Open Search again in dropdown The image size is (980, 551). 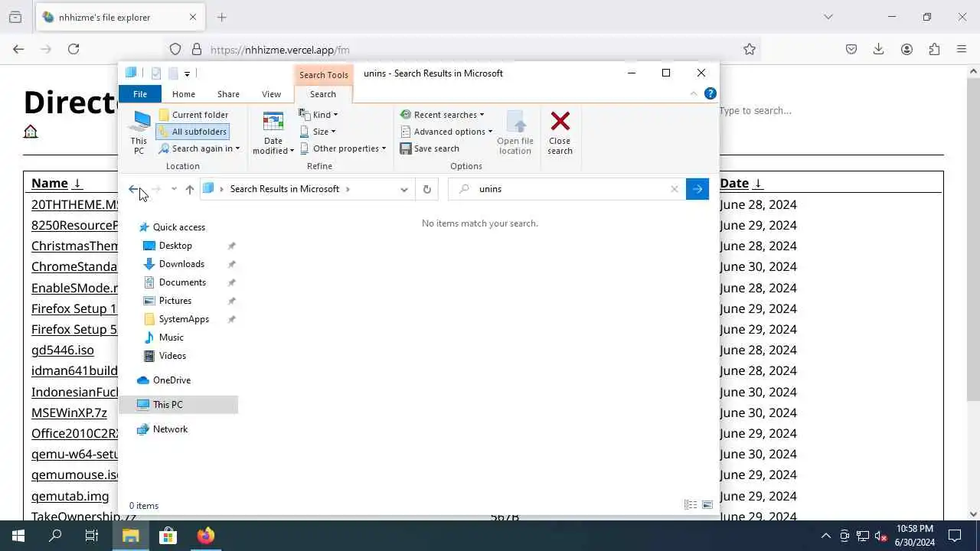[199, 148]
